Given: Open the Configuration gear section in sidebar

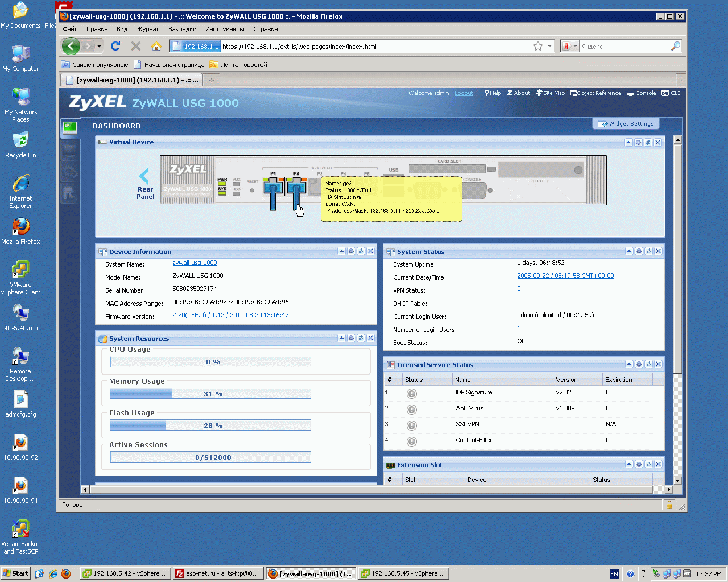Looking at the screenshot, I should tap(70, 171).
